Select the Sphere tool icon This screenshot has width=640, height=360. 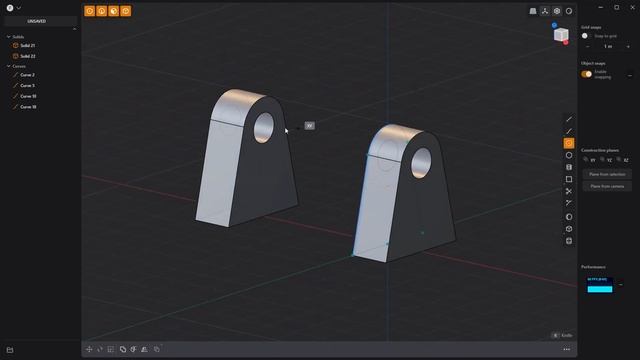tap(569, 217)
